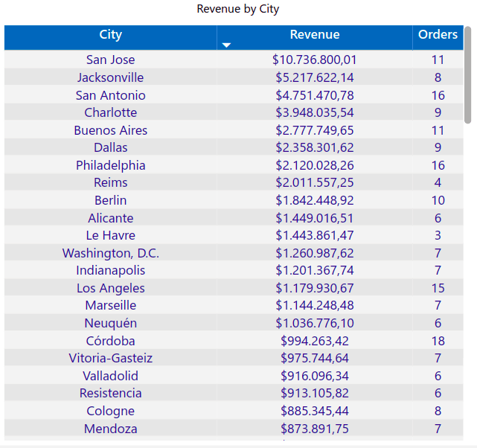The height and width of the screenshot is (448, 477).
Task: Click the Jacksonville city entry
Action: (x=110, y=77)
